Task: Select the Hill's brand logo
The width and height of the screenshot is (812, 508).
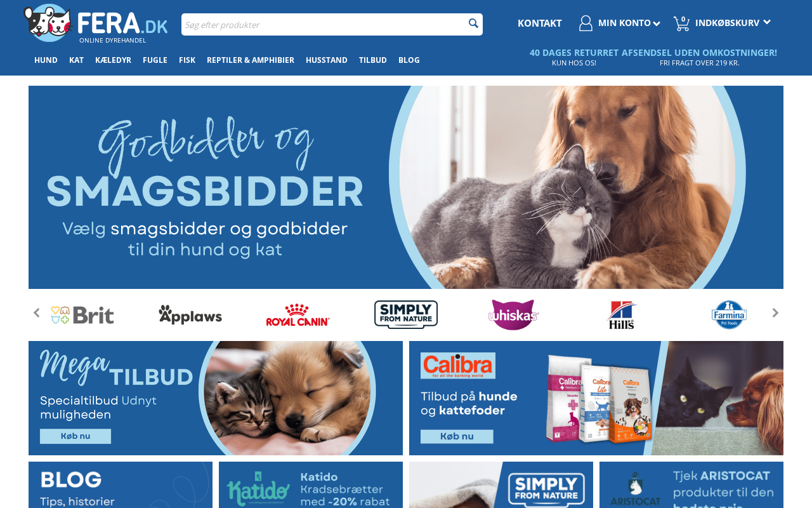Action: 622,314
